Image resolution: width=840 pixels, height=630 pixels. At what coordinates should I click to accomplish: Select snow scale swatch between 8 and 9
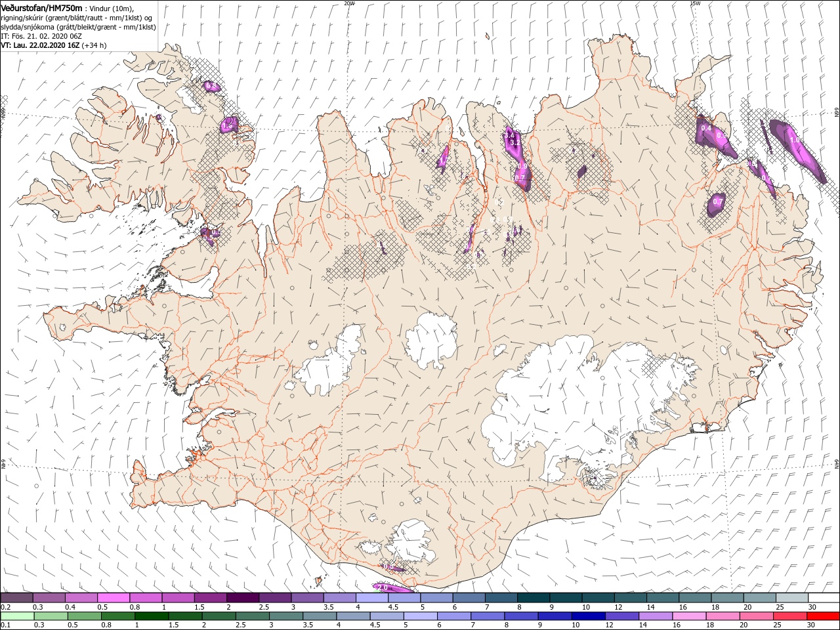[x=533, y=598]
